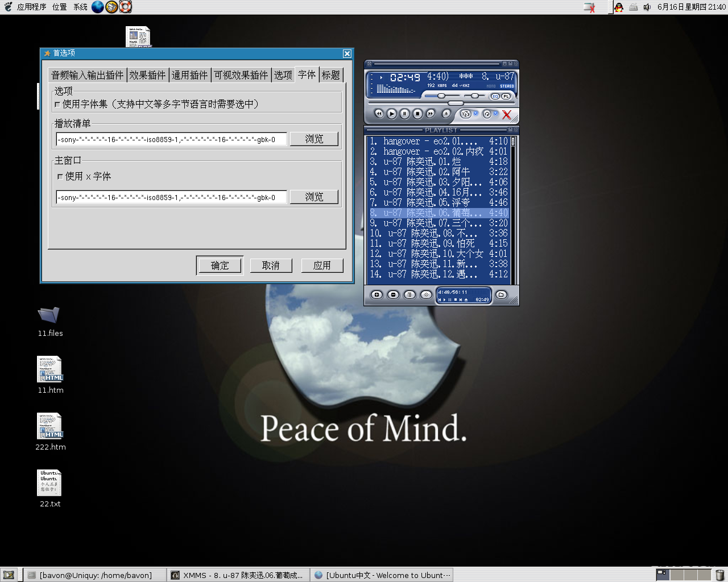Click mini stop control in playlist footer

[455, 300]
